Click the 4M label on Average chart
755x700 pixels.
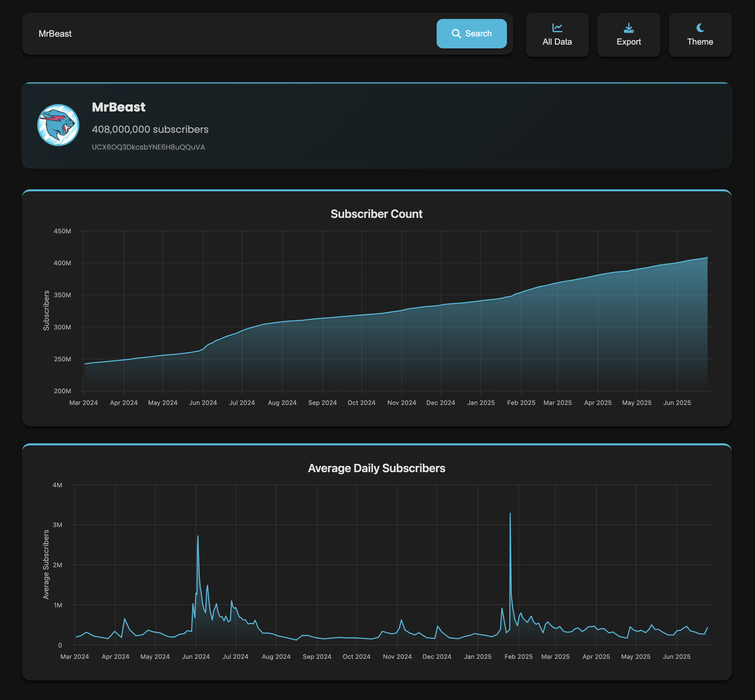point(58,485)
